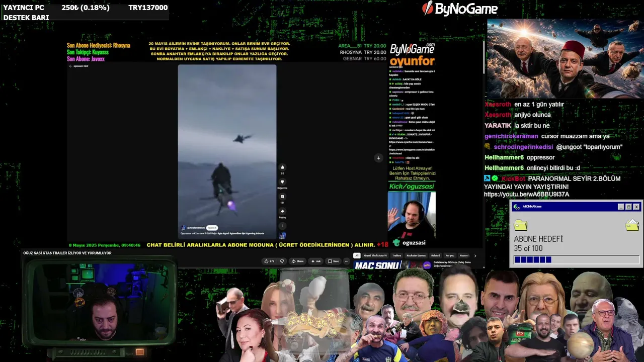The height and width of the screenshot is (362, 644).
Task: Click the ABONE HEDEFİ progress bar
Action: [x=577, y=259]
